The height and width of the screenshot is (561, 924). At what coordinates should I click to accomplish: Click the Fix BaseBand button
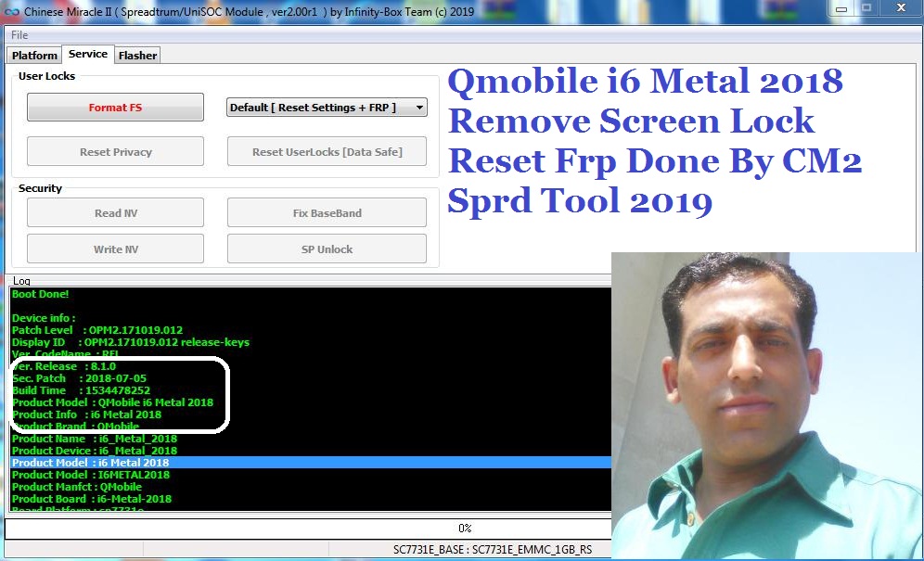(327, 212)
